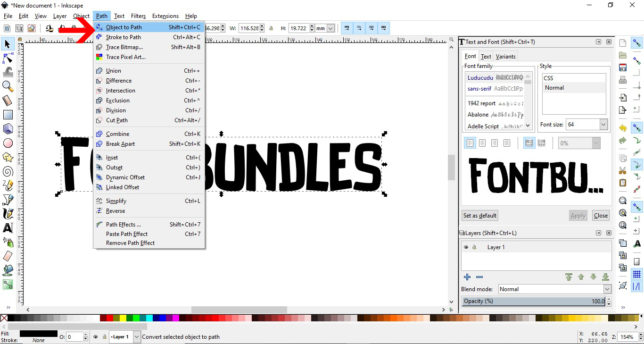
Task: Pick the red palette swatch
Action: click(111, 318)
